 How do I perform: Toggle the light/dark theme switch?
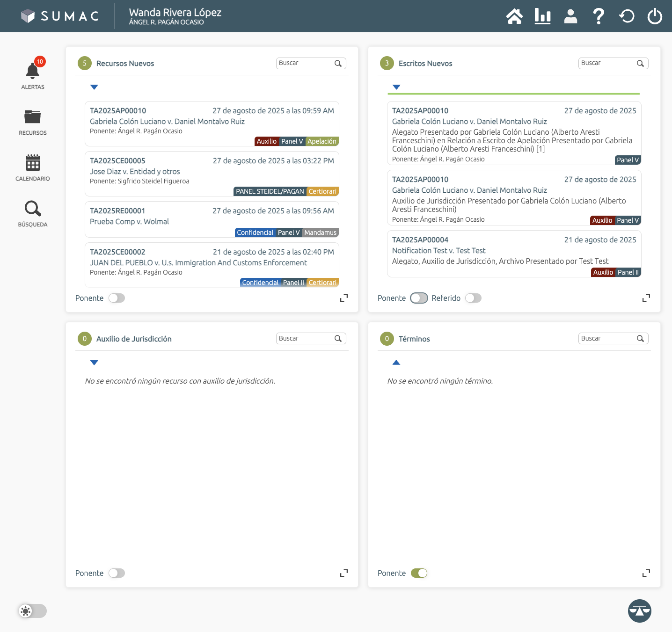coord(32,611)
